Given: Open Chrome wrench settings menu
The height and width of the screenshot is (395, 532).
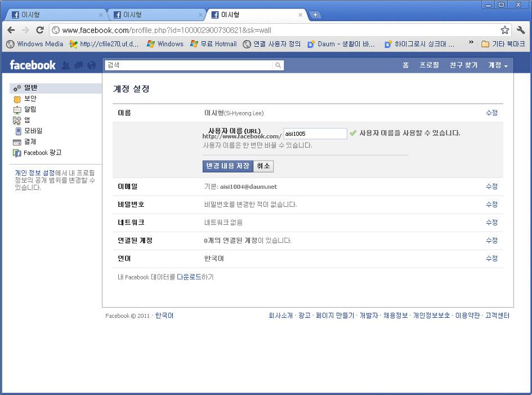Looking at the screenshot, I should point(521,30).
